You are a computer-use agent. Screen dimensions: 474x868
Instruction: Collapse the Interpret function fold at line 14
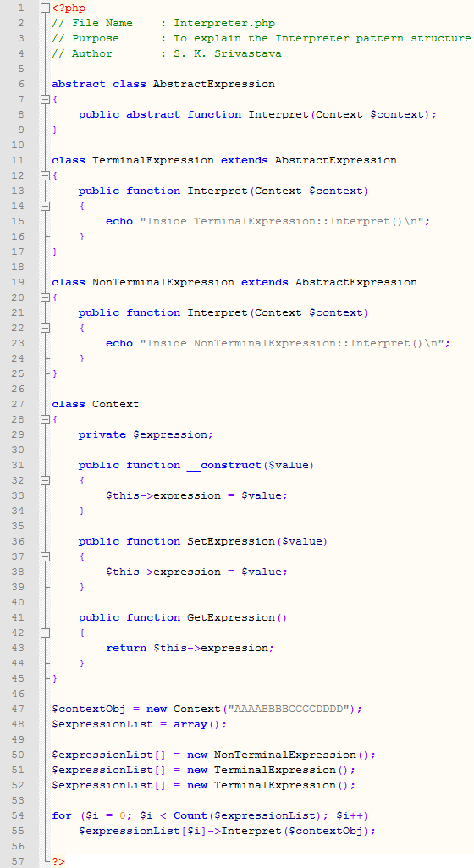45,206
